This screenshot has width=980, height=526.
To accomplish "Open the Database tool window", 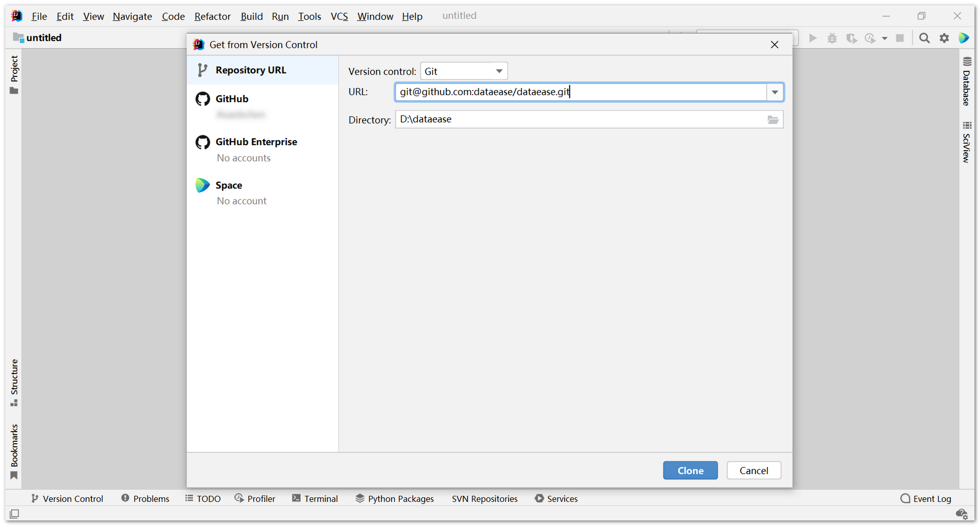I will point(967,81).
